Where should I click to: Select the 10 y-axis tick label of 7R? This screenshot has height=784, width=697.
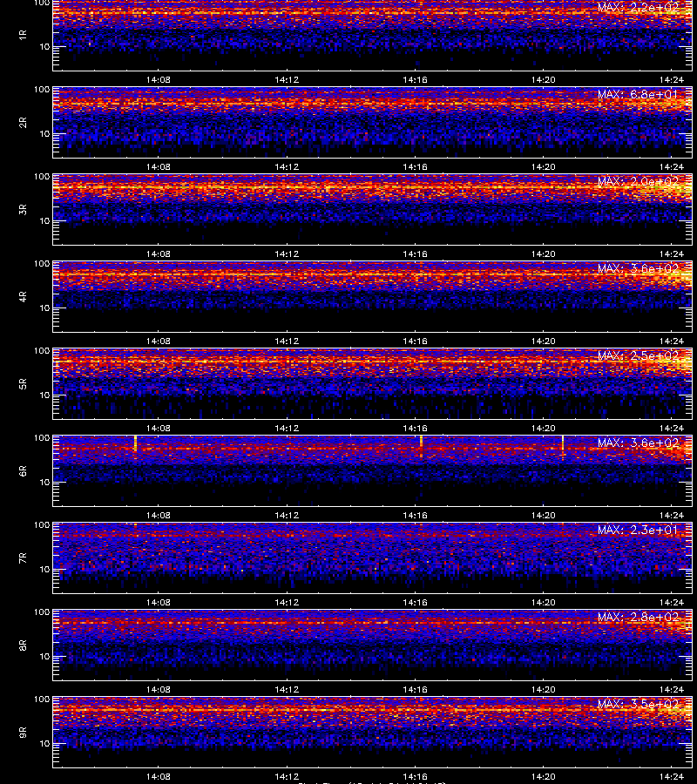[x=44, y=570]
